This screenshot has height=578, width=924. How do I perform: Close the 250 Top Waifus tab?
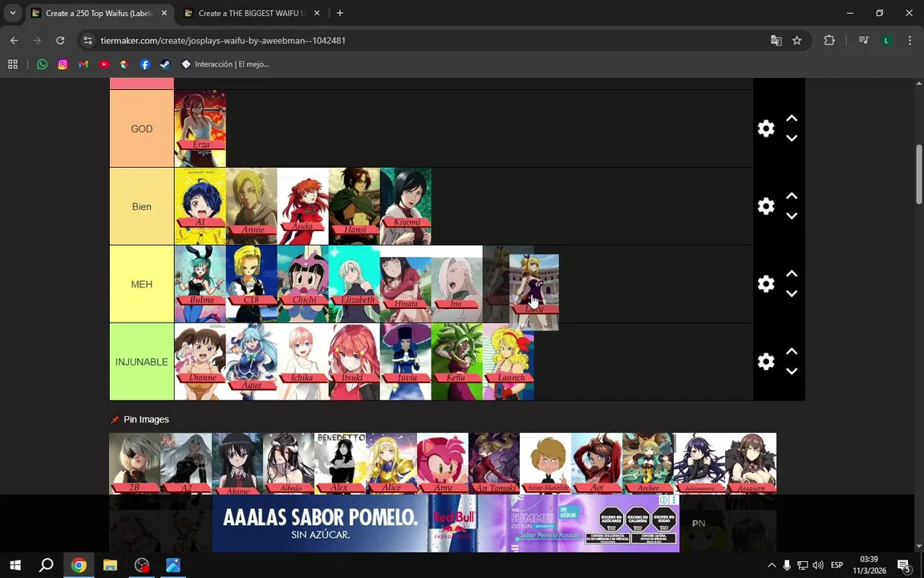tap(164, 13)
